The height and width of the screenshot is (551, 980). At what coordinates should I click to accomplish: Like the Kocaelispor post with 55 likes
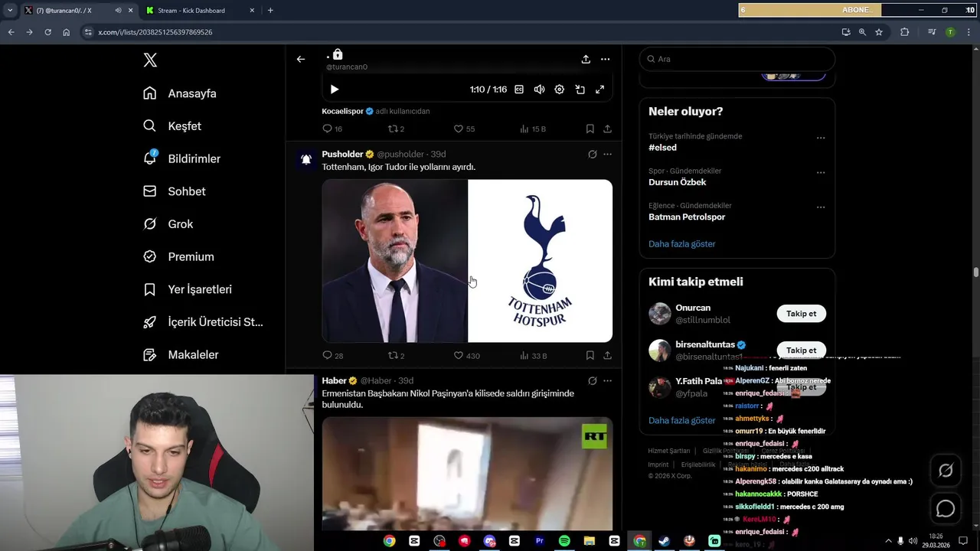[464, 129]
